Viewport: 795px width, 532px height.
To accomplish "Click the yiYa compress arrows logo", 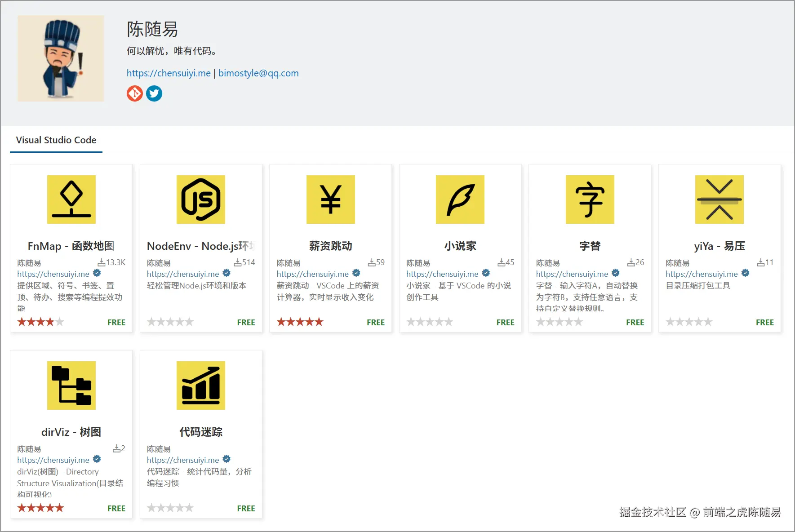I will pos(719,199).
